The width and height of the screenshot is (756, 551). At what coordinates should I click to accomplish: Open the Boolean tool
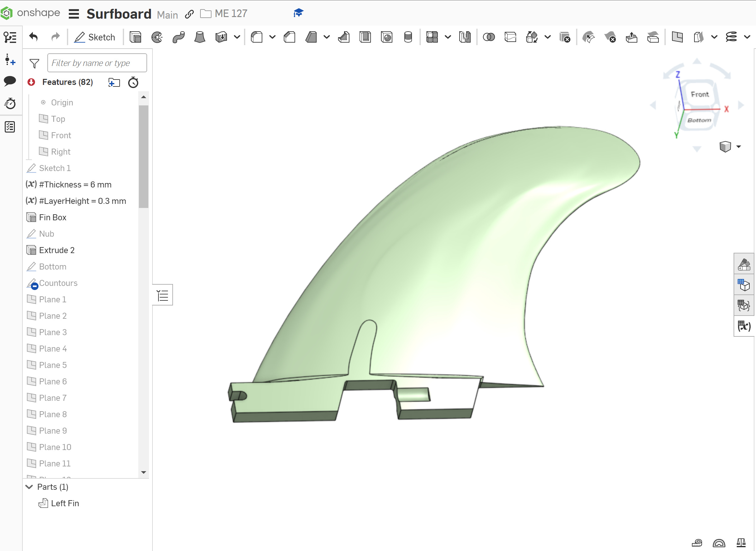[489, 37]
